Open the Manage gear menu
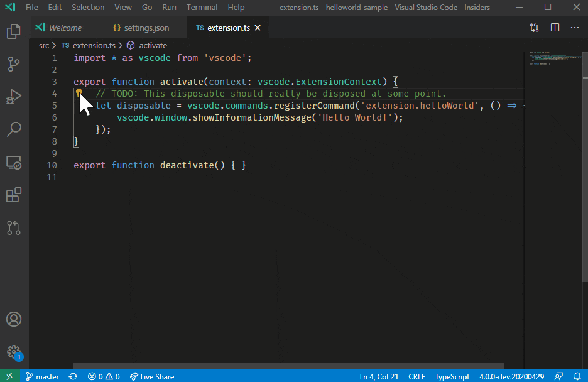This screenshot has width=588, height=382. point(14,352)
